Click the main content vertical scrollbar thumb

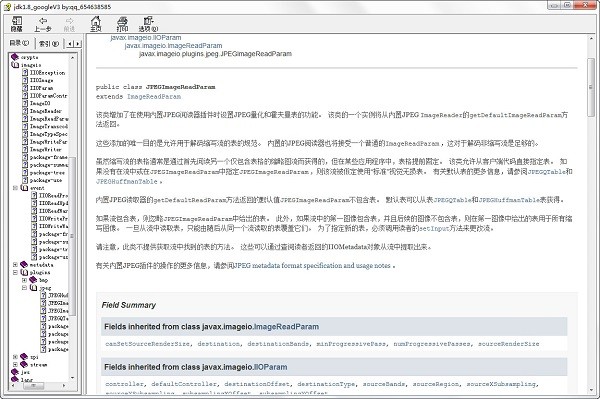point(590,87)
